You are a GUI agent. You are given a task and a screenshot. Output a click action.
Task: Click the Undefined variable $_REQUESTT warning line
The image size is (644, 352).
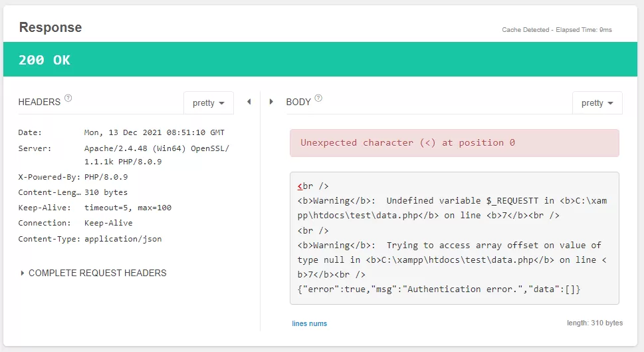[x=452, y=208]
